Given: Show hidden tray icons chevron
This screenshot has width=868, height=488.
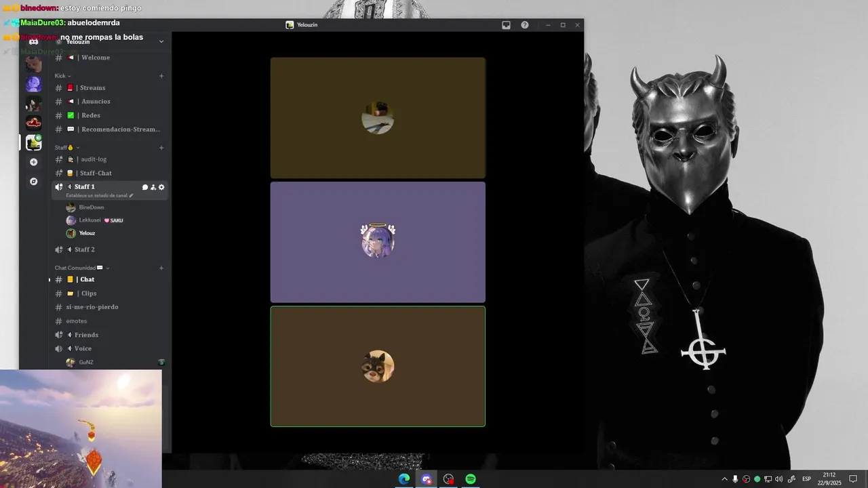Looking at the screenshot, I should coord(724,479).
